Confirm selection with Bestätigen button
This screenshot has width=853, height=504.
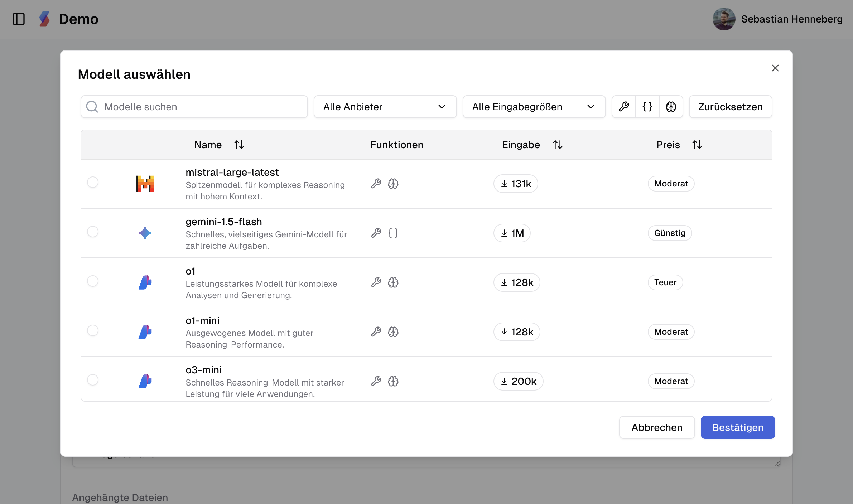[738, 427]
